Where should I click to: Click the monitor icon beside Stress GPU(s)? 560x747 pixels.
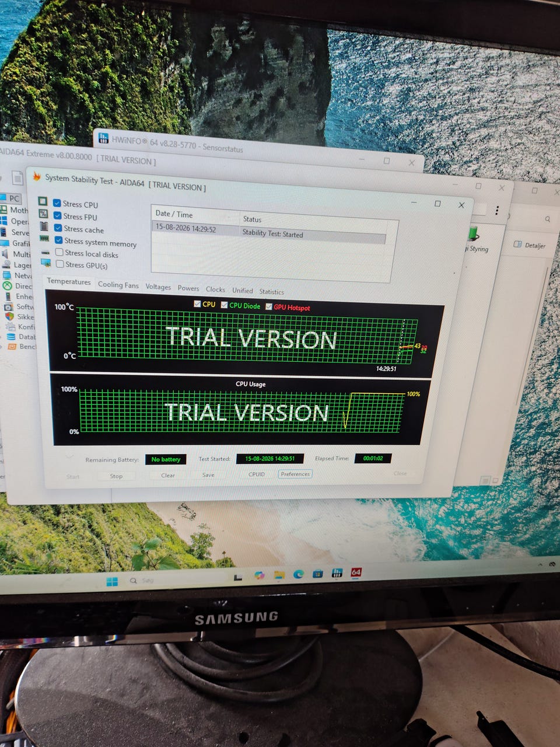click(45, 263)
